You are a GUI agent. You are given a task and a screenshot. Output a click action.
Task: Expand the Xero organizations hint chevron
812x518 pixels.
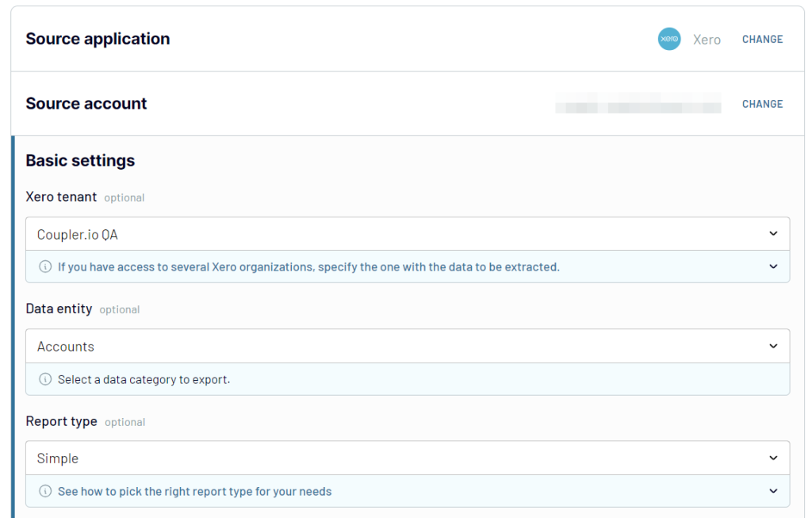tap(773, 267)
